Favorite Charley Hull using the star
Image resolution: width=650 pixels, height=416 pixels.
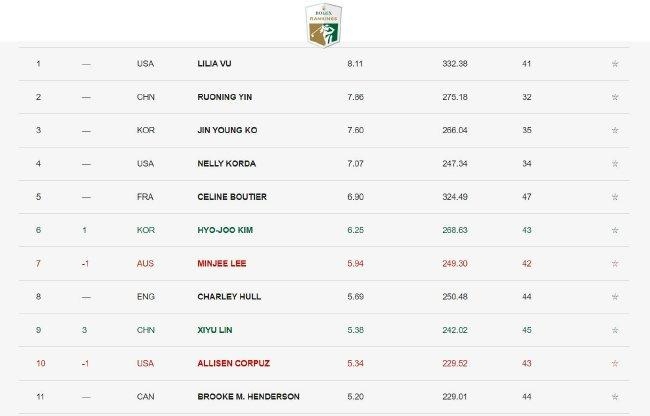tap(615, 296)
